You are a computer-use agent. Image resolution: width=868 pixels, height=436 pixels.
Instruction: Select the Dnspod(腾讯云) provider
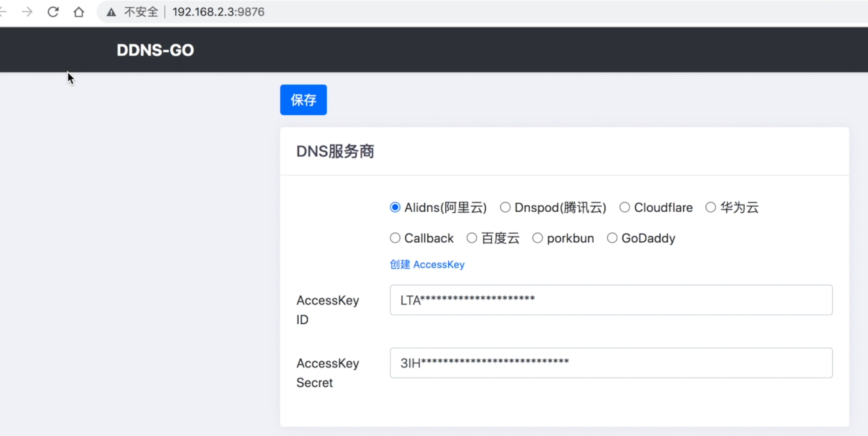coord(505,207)
